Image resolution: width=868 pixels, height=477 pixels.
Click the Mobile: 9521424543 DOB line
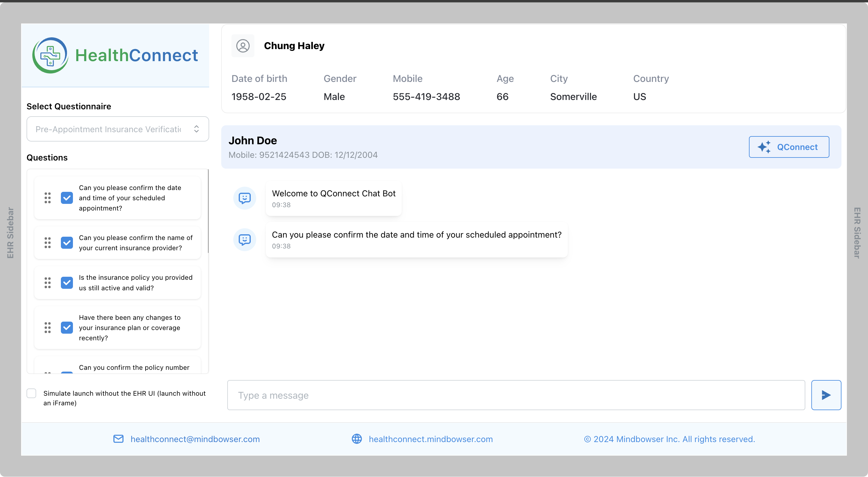303,155
